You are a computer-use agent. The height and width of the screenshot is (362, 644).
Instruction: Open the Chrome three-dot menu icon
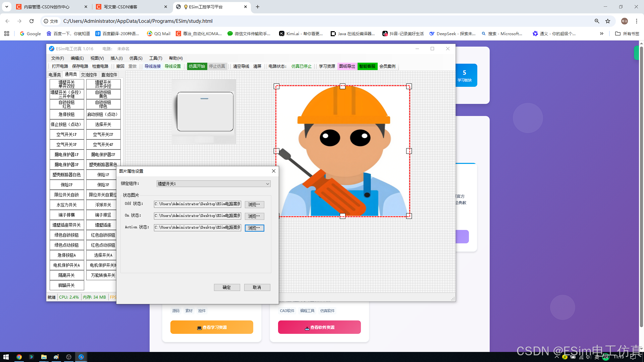636,21
